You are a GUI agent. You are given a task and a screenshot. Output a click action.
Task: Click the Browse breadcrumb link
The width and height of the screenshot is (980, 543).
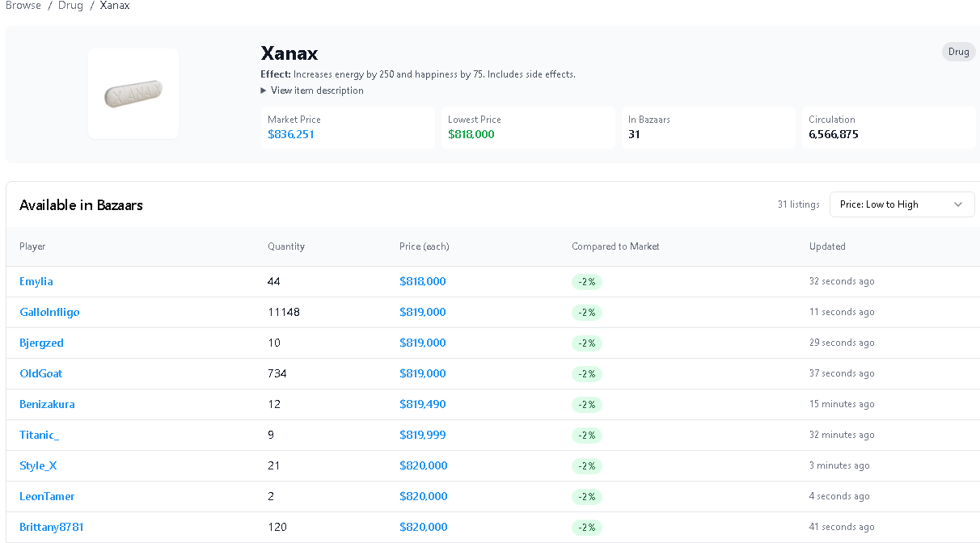pos(23,6)
